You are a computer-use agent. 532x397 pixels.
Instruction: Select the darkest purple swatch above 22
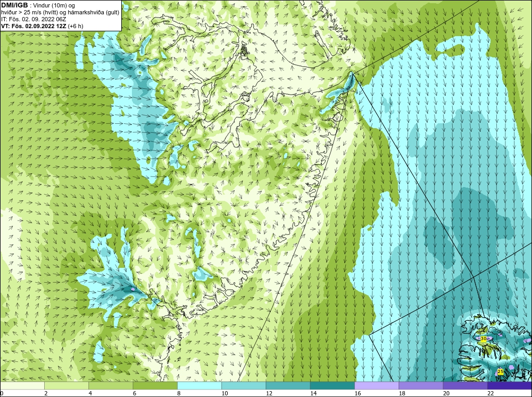tap(510, 385)
